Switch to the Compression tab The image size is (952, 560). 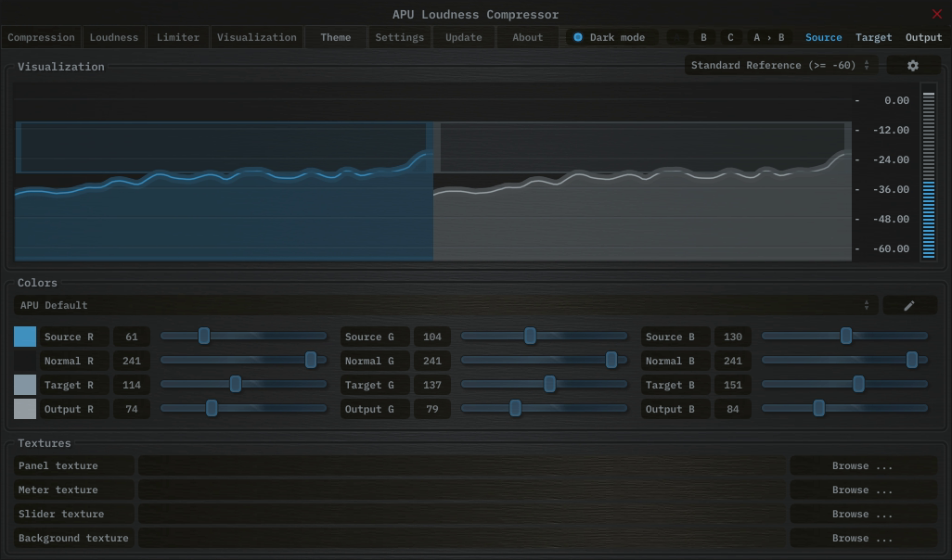41,37
